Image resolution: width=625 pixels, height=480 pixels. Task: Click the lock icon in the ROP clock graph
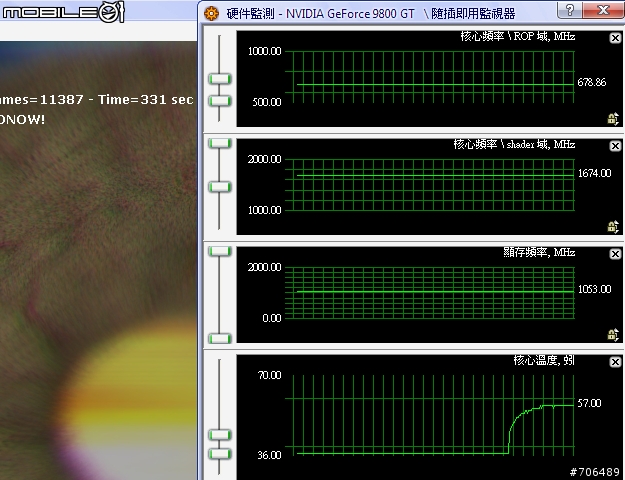point(613,119)
